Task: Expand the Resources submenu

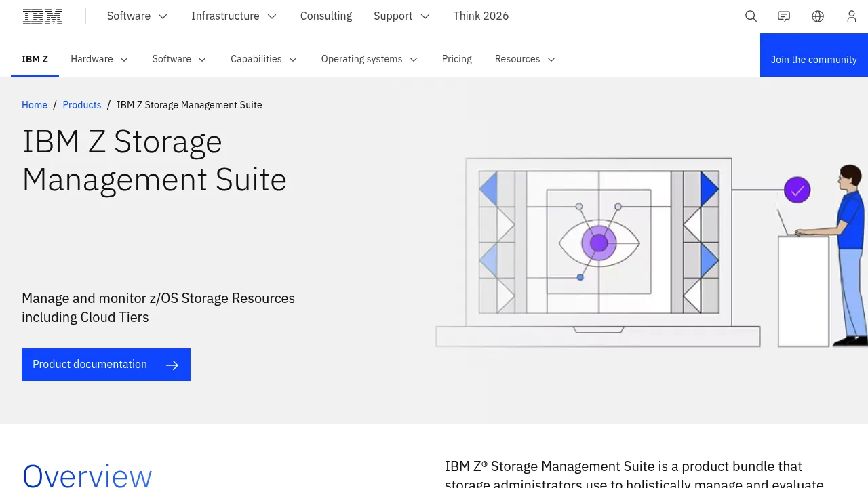Action: [526, 59]
